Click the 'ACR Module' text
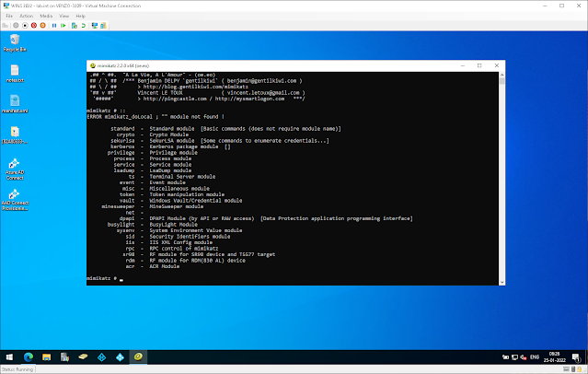Image resolution: width=588 pixels, height=374 pixels. [164, 266]
